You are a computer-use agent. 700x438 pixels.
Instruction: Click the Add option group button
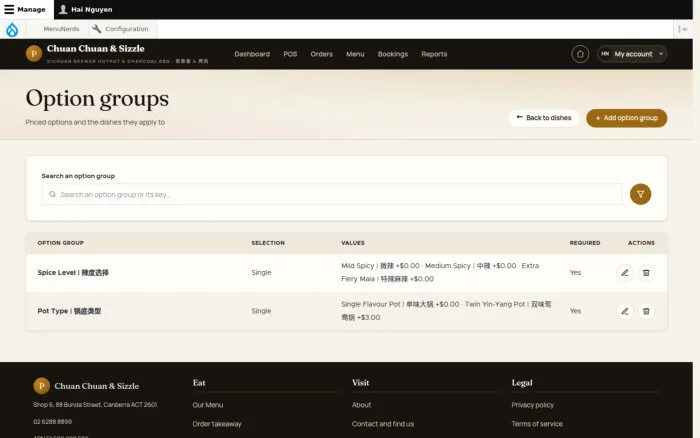626,118
